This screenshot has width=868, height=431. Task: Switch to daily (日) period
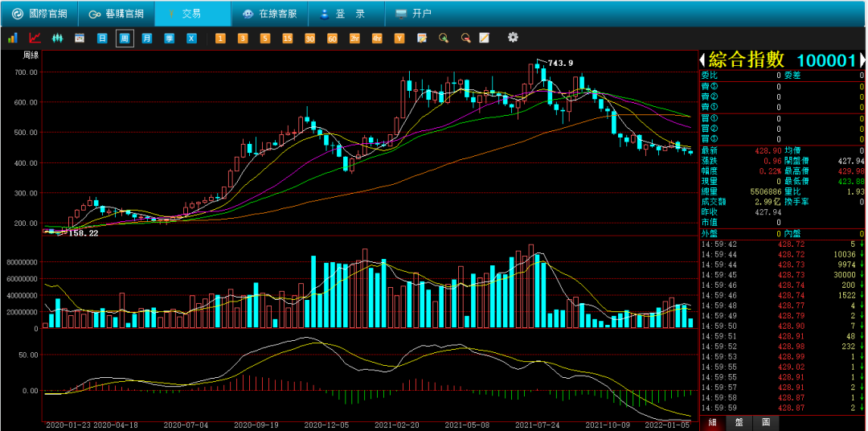point(102,39)
